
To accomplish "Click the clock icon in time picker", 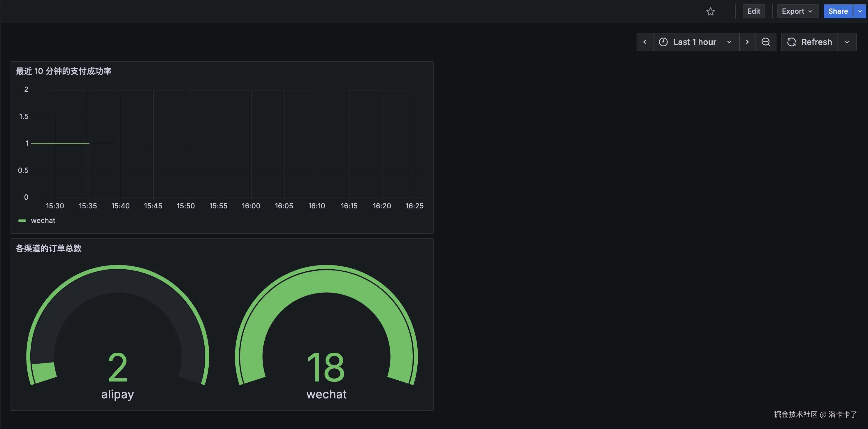I will [x=663, y=42].
